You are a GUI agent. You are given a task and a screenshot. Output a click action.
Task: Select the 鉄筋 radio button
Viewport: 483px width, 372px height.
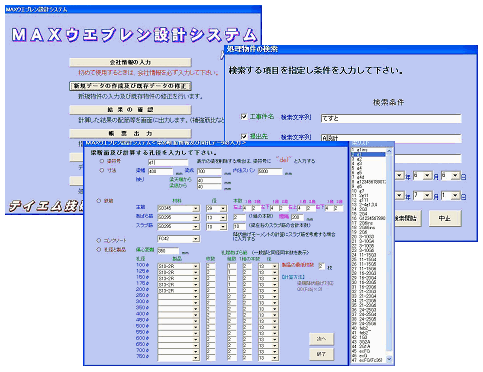pyautogui.click(x=99, y=201)
